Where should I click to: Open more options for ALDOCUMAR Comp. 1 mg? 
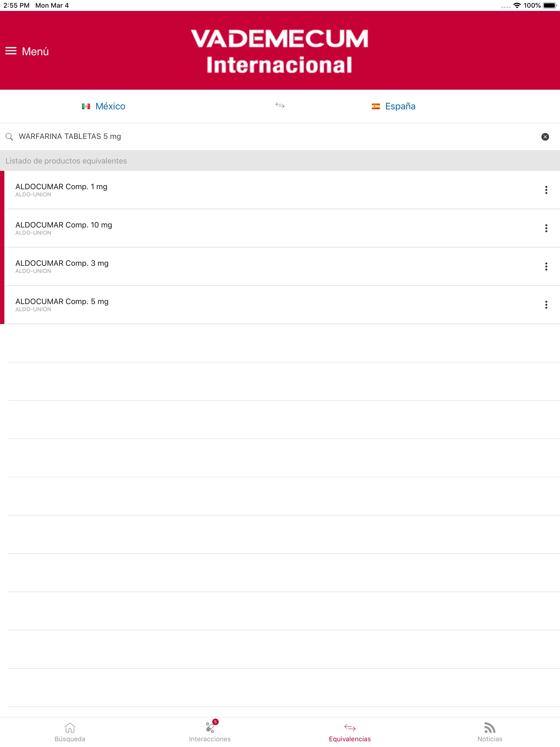[x=546, y=190]
